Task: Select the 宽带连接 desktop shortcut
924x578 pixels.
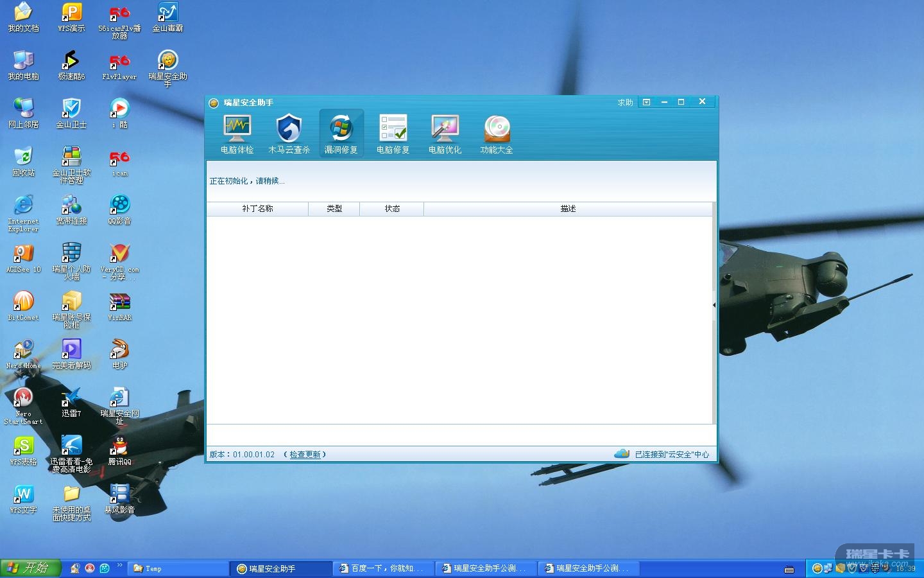Action: [71, 210]
